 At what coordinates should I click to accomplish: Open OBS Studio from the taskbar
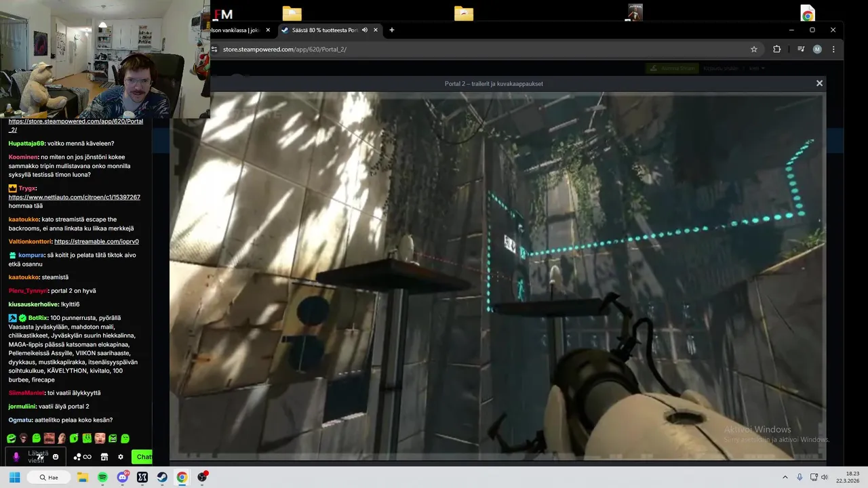point(202,477)
